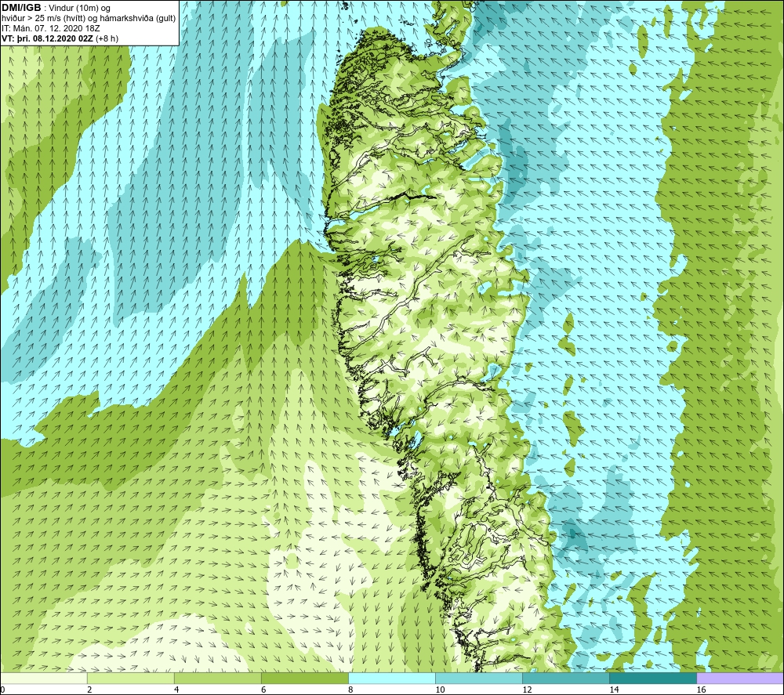
Task: Click the green 4–6 m/s legend swatch
Action: pyautogui.click(x=217, y=678)
